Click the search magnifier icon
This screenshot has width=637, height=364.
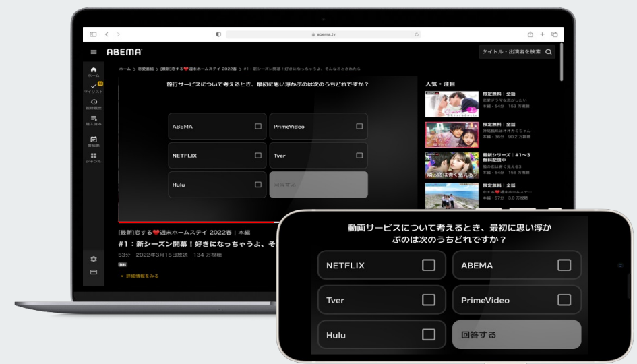(x=549, y=52)
